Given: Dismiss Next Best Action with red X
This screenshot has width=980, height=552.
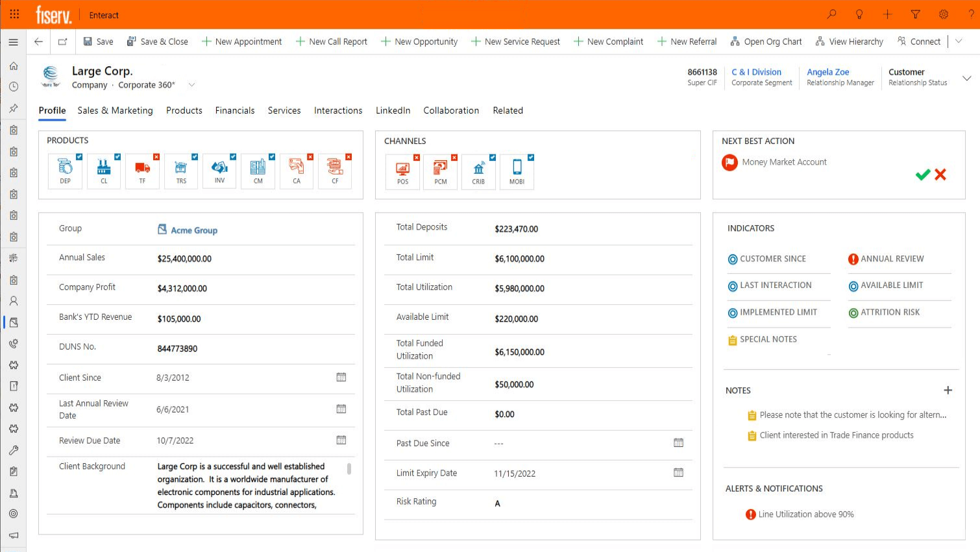Looking at the screenshot, I should pos(940,174).
